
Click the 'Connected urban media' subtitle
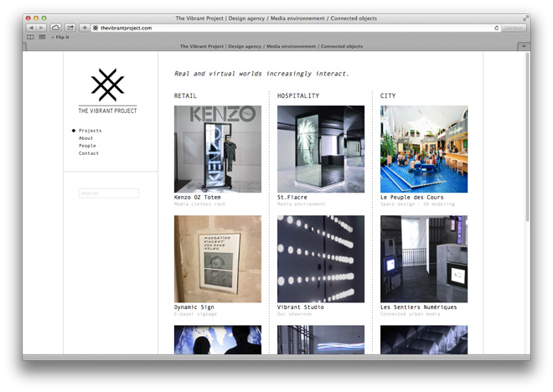[411, 314]
